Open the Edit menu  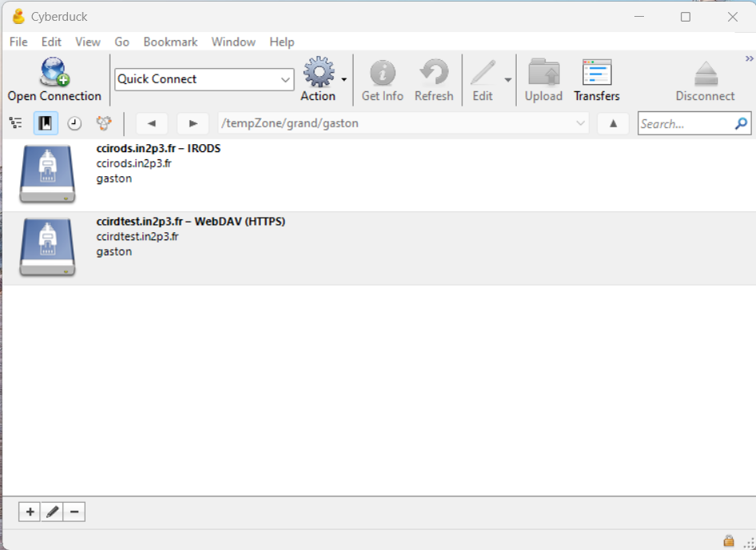click(x=51, y=42)
